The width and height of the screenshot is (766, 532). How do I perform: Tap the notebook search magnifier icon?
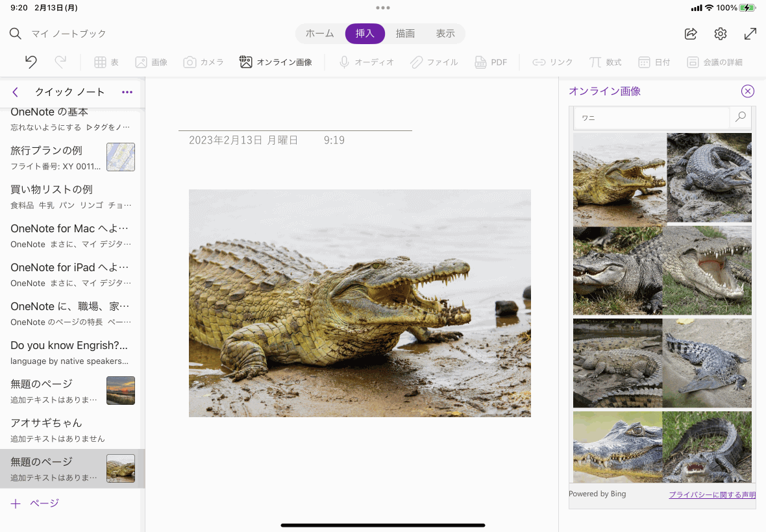pos(16,34)
